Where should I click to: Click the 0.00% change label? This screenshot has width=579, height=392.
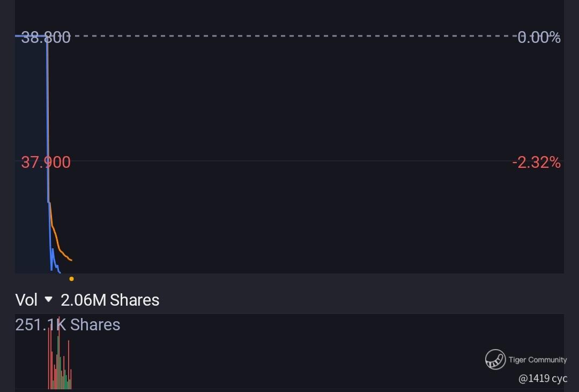click(x=539, y=38)
